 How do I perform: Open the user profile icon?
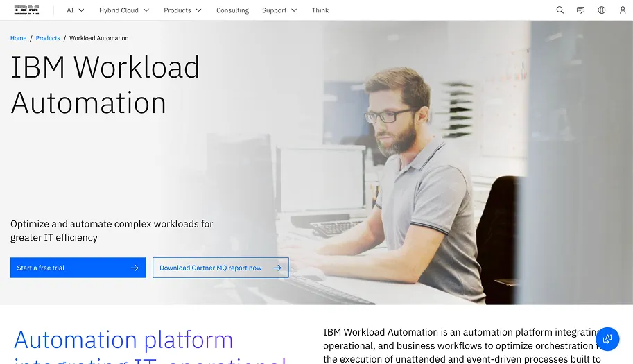click(623, 10)
